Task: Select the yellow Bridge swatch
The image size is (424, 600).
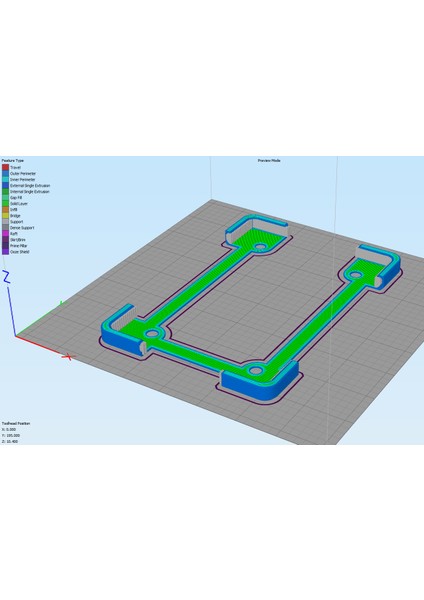Action: pos(5,216)
